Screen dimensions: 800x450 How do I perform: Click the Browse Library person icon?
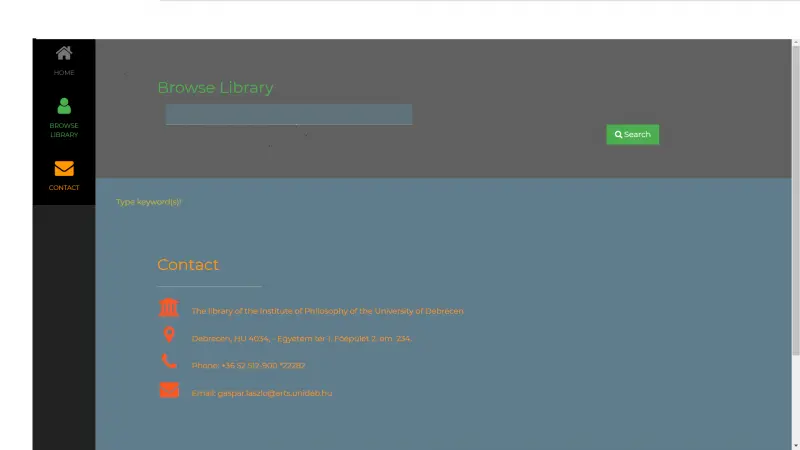[x=64, y=106]
